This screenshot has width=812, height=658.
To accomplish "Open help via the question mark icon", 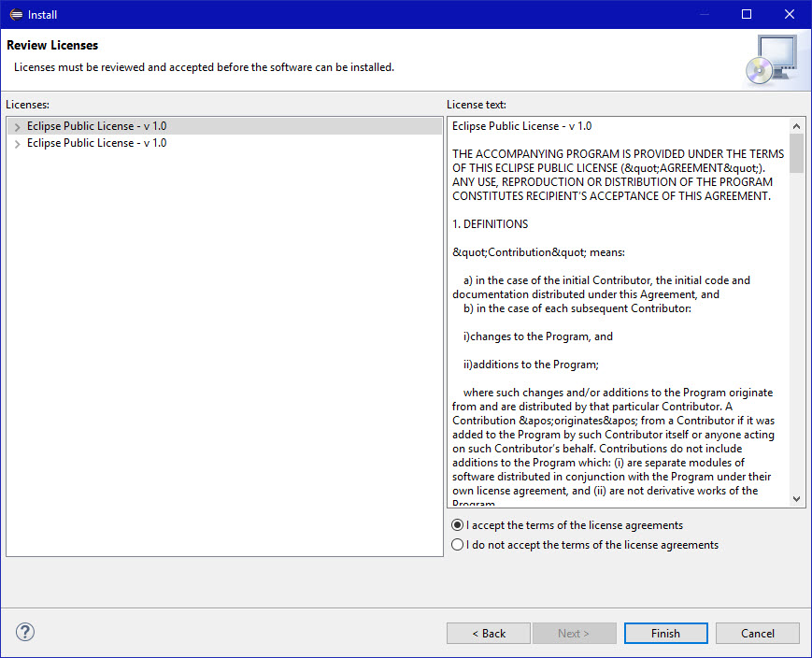I will (24, 632).
